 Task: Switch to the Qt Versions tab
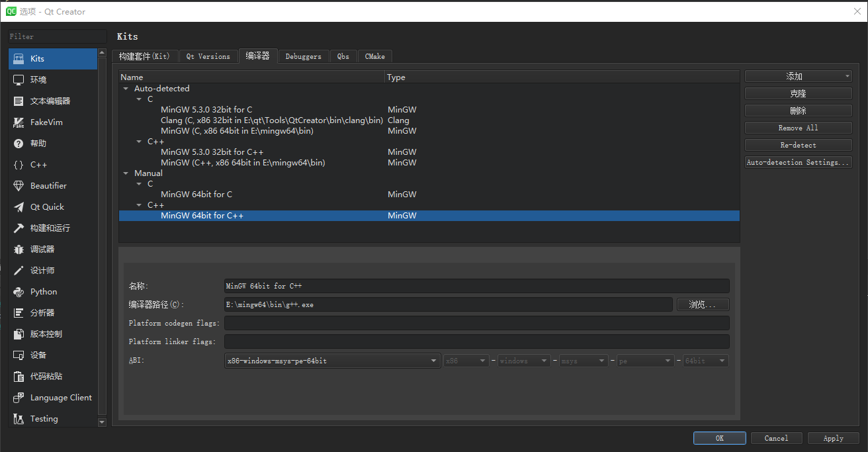point(208,56)
